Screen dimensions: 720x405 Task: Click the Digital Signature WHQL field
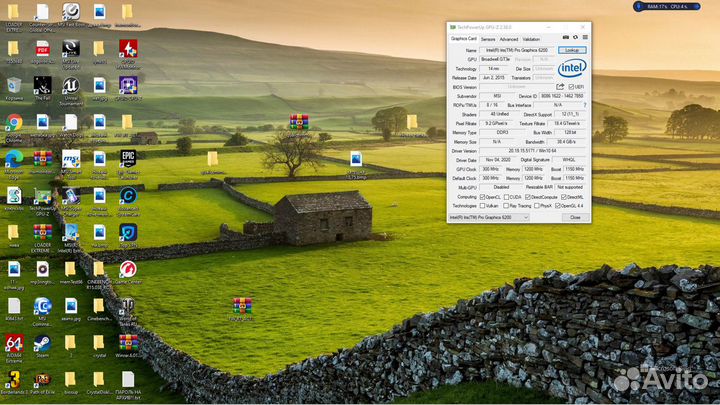pyautogui.click(x=568, y=160)
